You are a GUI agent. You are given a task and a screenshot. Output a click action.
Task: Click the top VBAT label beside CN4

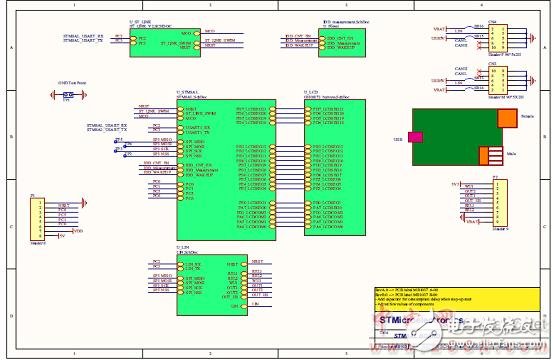439,29
